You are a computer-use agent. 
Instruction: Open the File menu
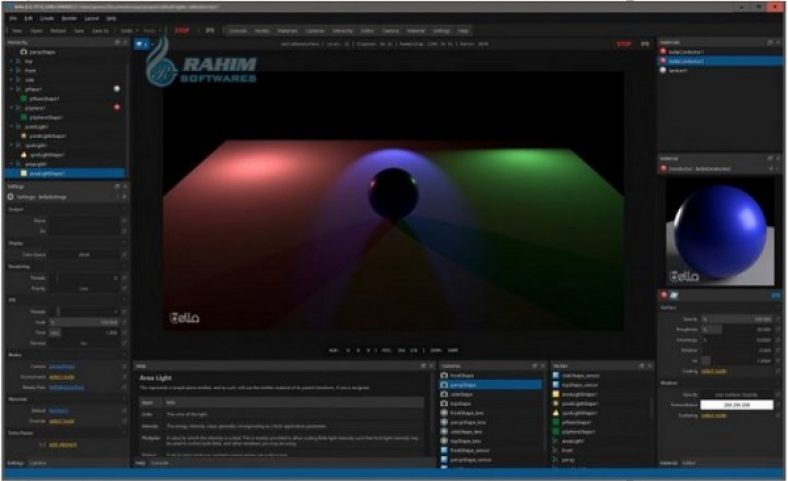click(13, 18)
